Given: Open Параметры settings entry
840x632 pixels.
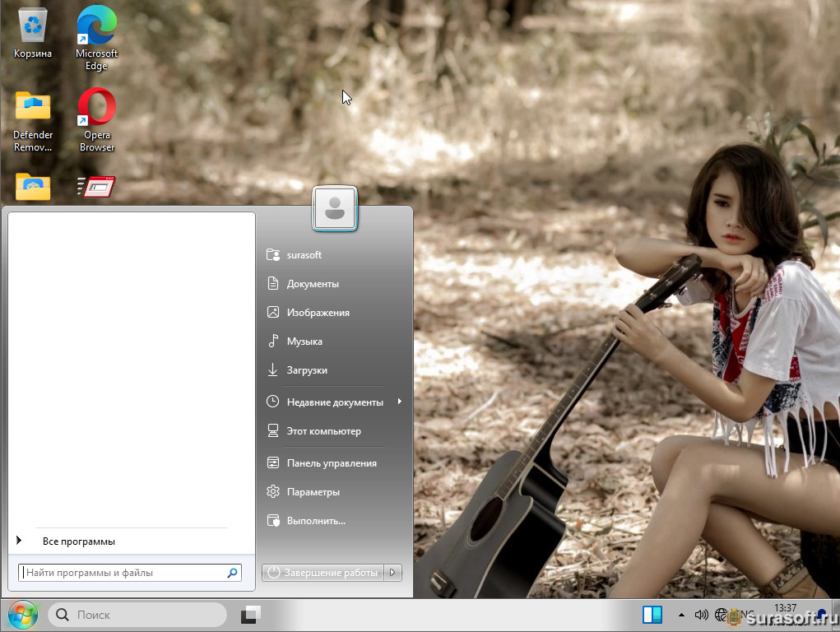Looking at the screenshot, I should [313, 492].
